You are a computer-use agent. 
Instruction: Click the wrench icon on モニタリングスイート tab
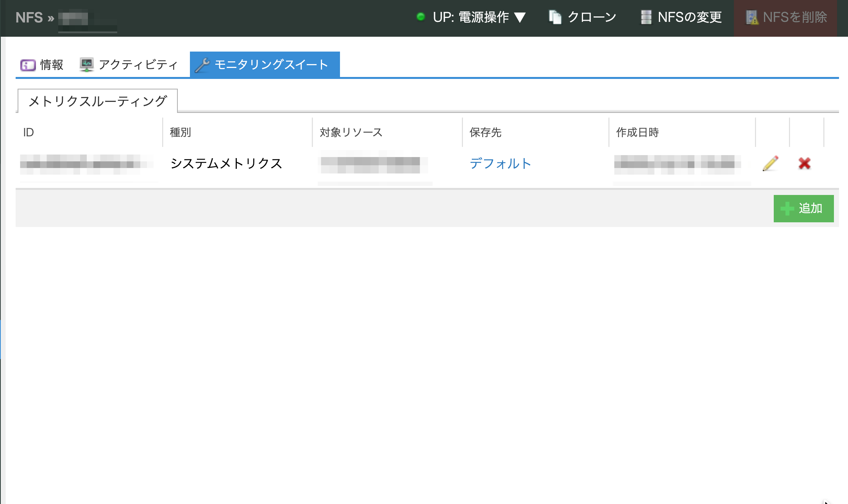pos(202,65)
